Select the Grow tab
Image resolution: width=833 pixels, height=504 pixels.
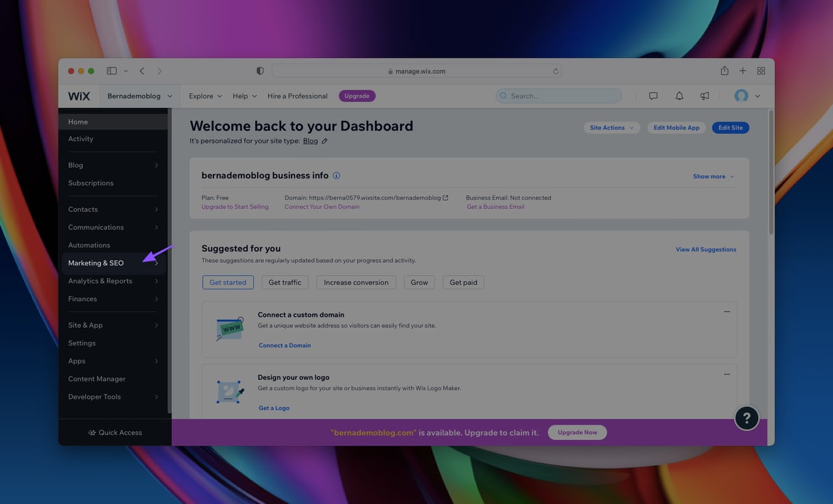point(419,282)
